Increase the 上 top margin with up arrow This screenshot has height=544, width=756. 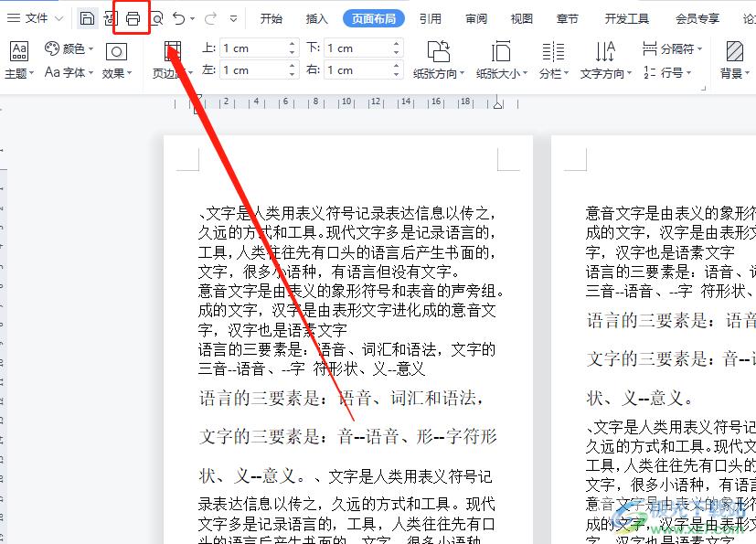(x=292, y=43)
